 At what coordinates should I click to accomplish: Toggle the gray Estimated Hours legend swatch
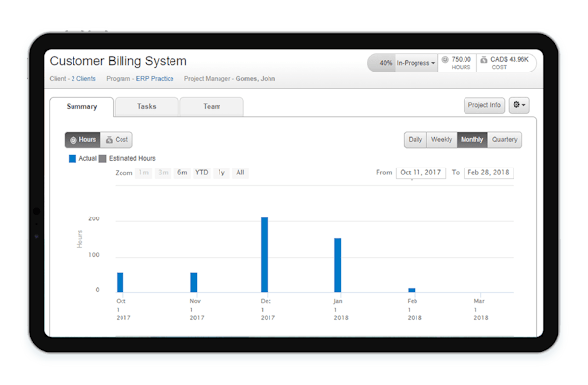tap(102, 159)
